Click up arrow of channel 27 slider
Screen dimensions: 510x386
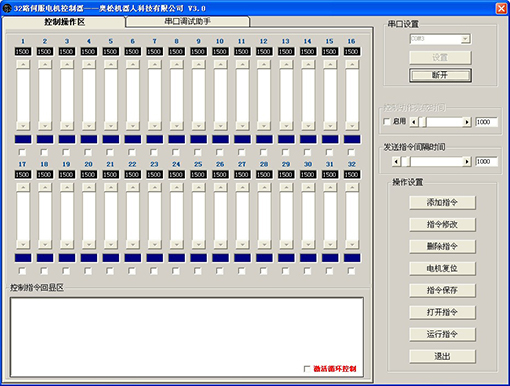(242, 187)
